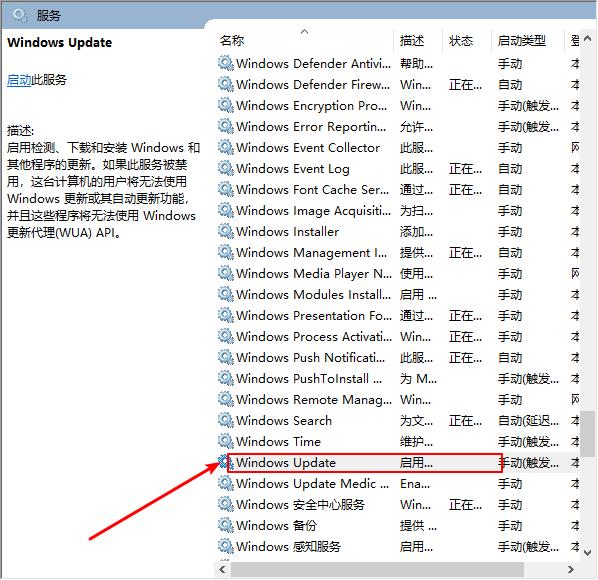Image resolution: width=598 pixels, height=580 pixels.
Task: Select Windows Update Medic service name
Action: coord(313,484)
